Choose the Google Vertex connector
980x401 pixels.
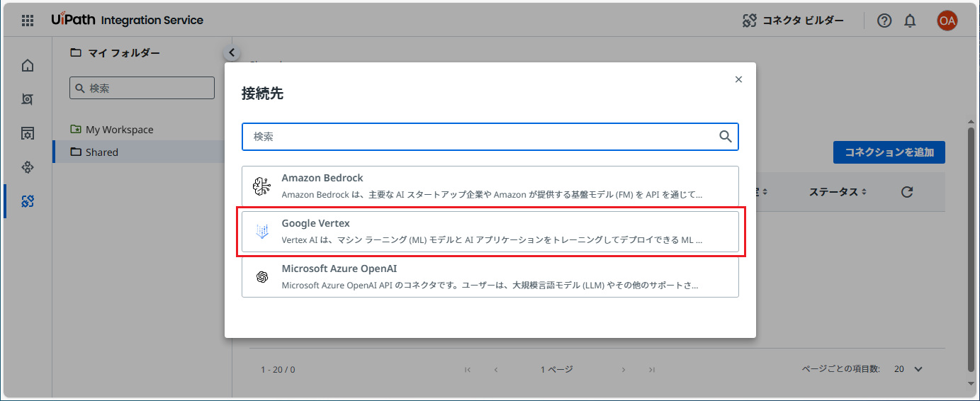click(x=490, y=232)
